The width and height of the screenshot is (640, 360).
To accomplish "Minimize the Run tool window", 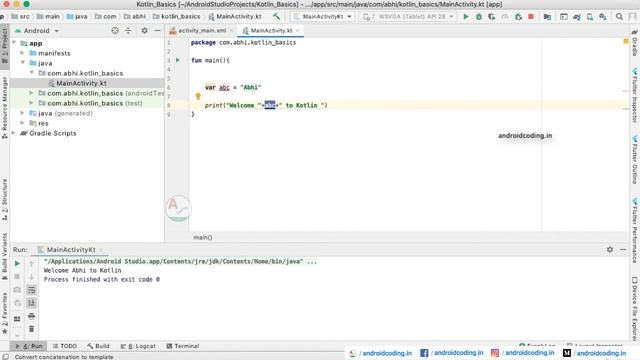I will pos(623,249).
